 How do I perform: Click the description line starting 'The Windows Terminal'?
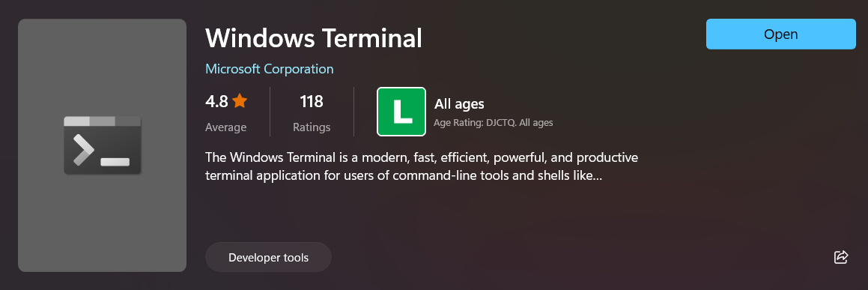(x=422, y=157)
